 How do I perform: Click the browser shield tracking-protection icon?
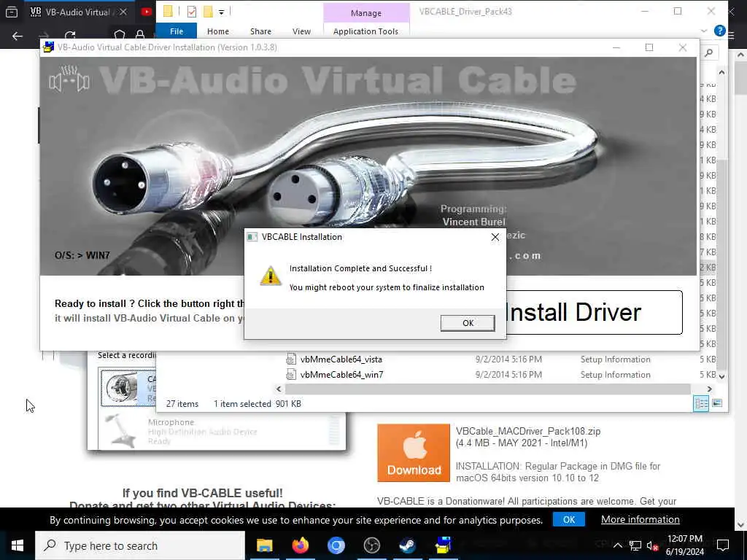tap(119, 35)
